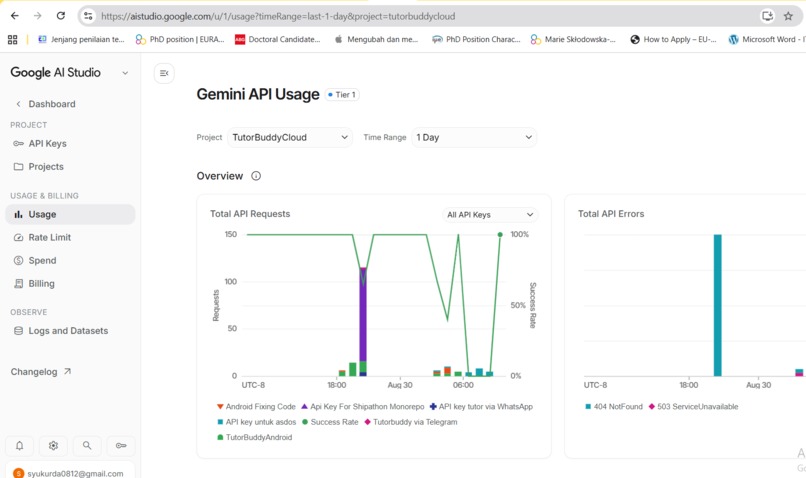
Task: Toggle Android Fixing Code legend entry
Action: [x=256, y=407]
